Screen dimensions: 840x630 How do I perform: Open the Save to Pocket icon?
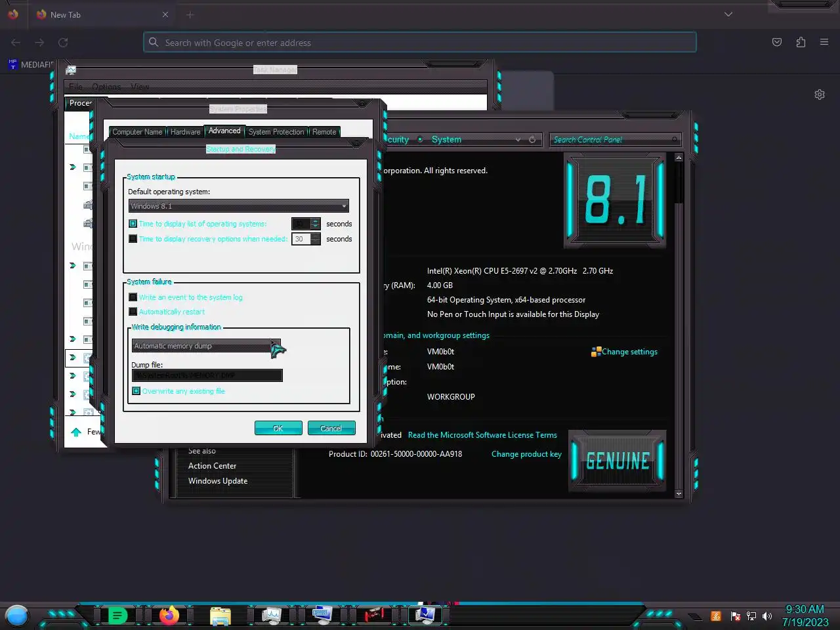pyautogui.click(x=777, y=43)
